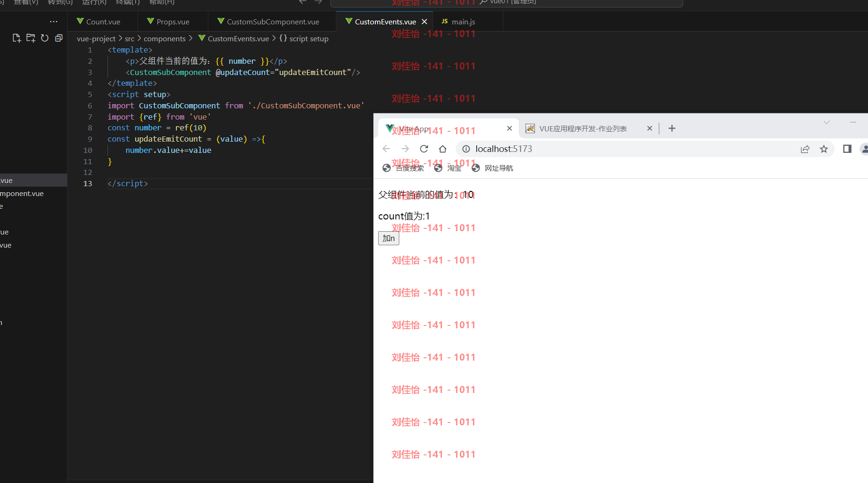Collapse all folders in explorer
868x483 pixels.
tap(59, 38)
